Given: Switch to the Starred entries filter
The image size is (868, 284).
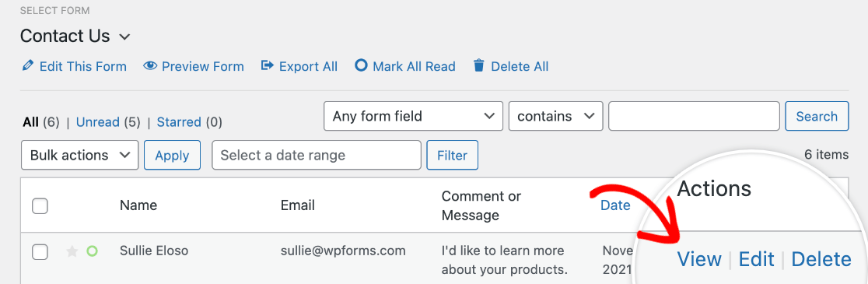Looking at the screenshot, I should click(179, 122).
